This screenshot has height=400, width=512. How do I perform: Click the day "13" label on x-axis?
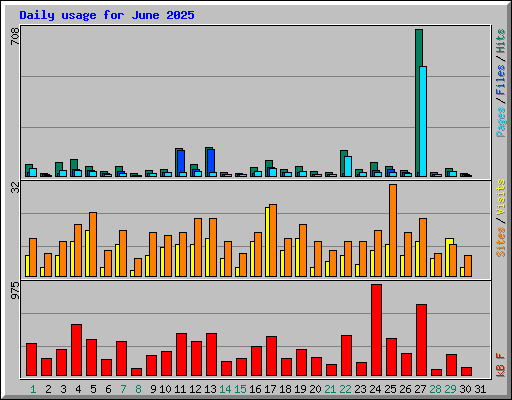[x=210, y=389]
